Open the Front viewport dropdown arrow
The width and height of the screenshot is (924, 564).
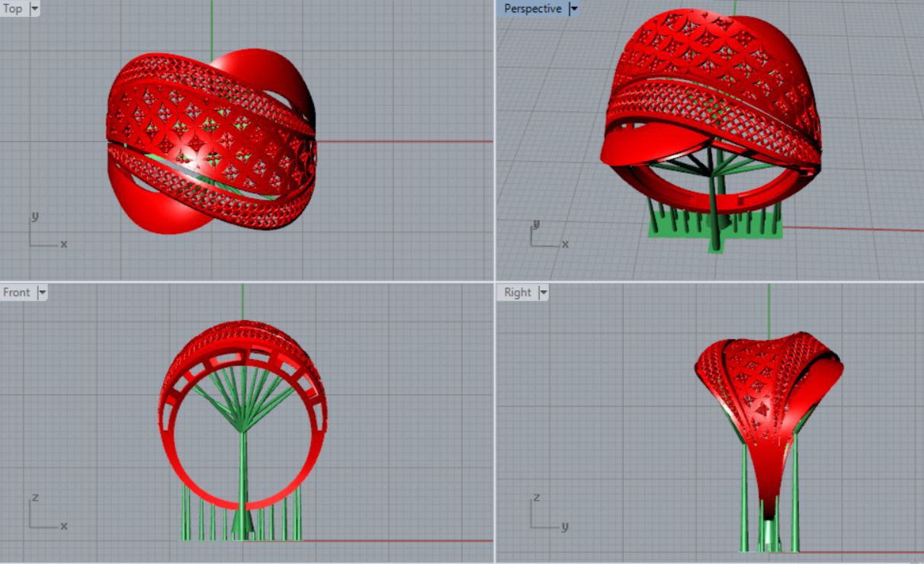[x=42, y=293]
